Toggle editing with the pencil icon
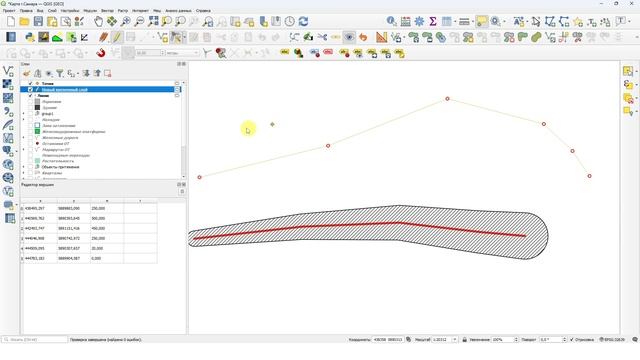This screenshot has height=360, width=640. (117, 38)
